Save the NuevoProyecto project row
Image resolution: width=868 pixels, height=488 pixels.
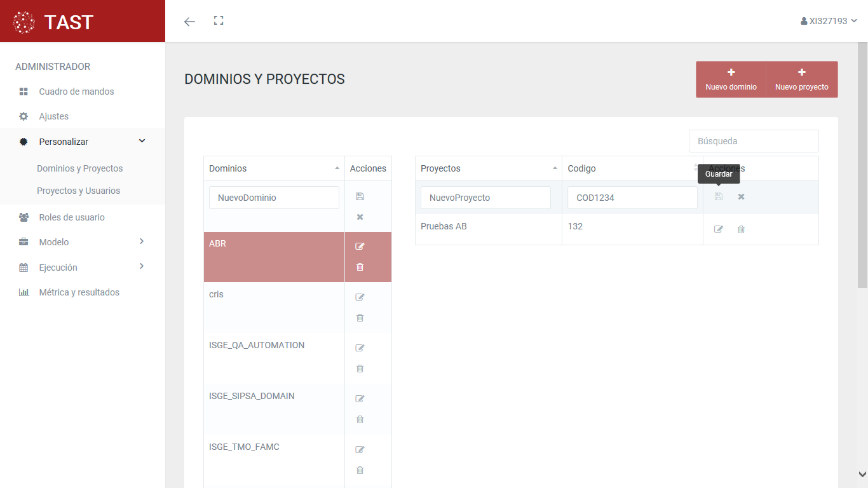(719, 197)
